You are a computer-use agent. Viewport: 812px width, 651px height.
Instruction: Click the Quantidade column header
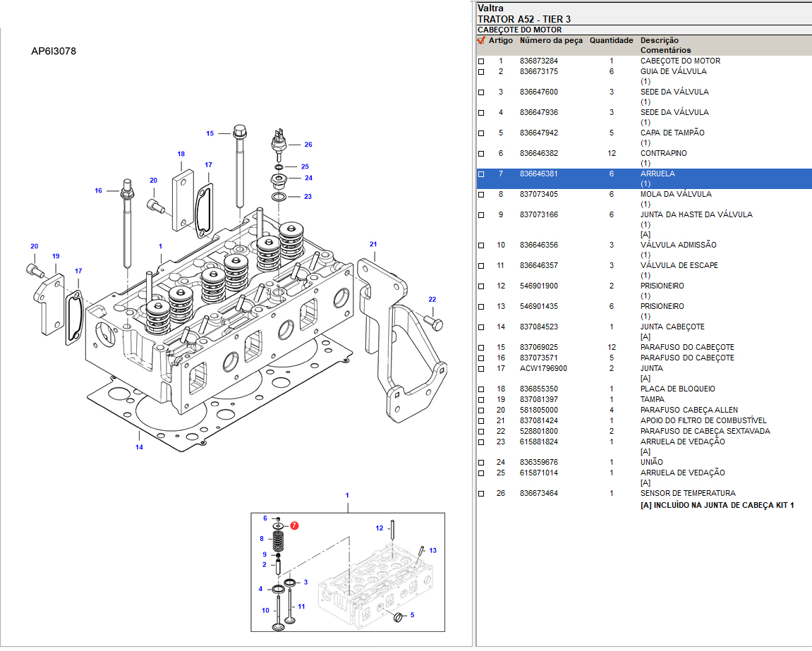click(x=611, y=41)
